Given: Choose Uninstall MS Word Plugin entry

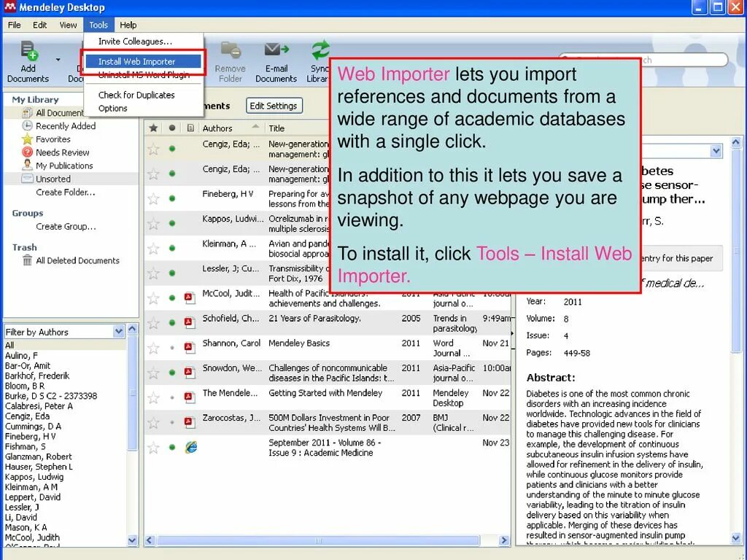Looking at the screenshot, I should (144, 75).
